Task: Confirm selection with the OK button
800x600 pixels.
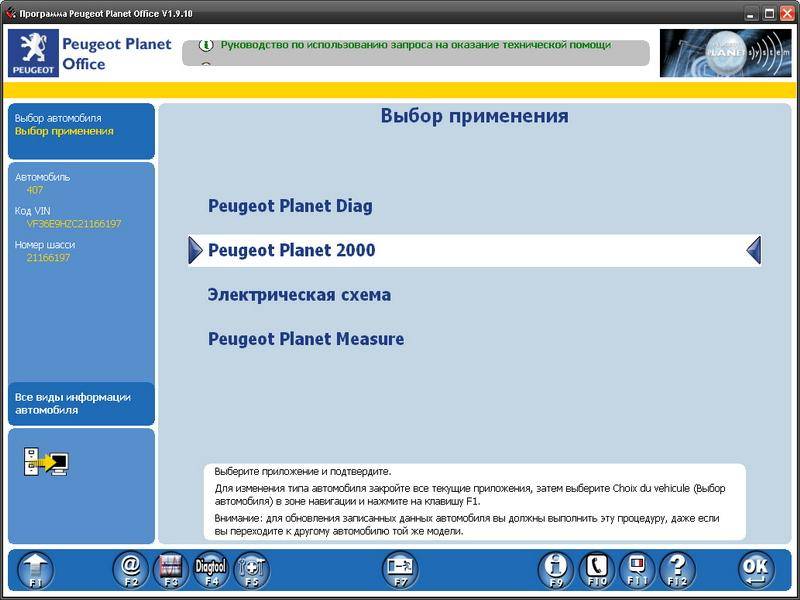Action: [756, 569]
